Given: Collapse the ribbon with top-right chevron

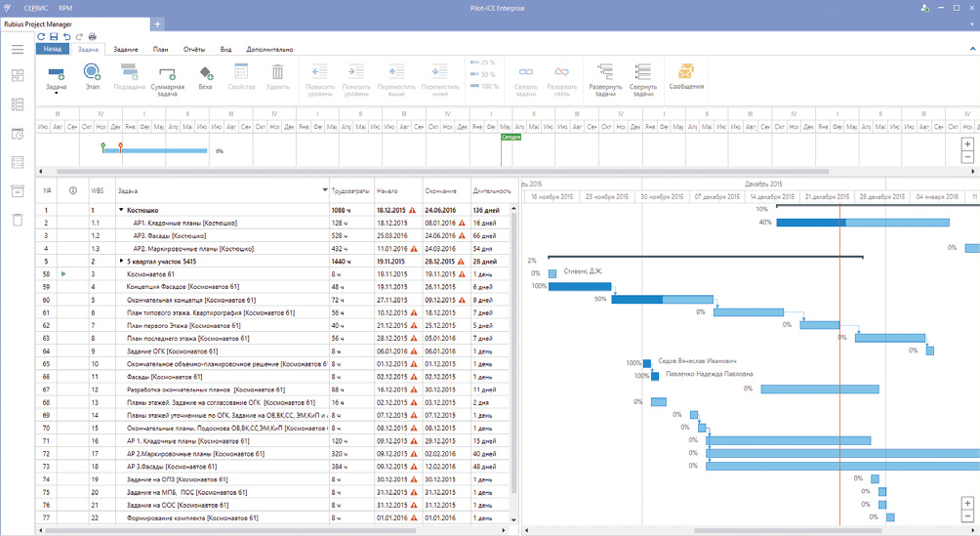Looking at the screenshot, I should click(x=972, y=49).
